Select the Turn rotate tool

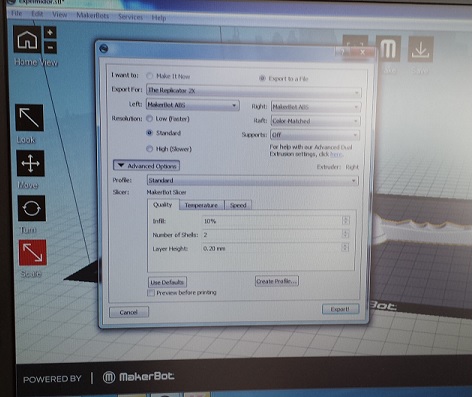pyautogui.click(x=32, y=209)
